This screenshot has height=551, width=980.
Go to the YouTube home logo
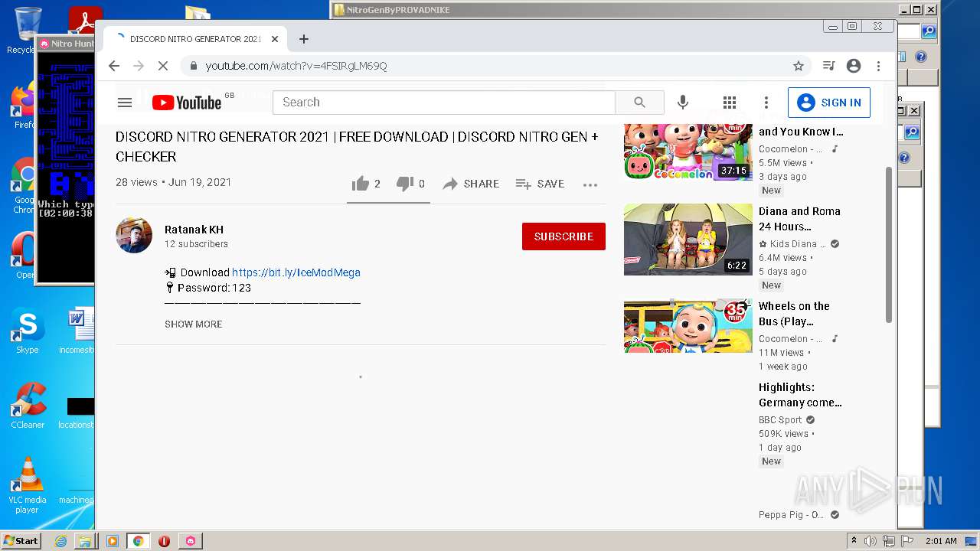click(x=188, y=103)
